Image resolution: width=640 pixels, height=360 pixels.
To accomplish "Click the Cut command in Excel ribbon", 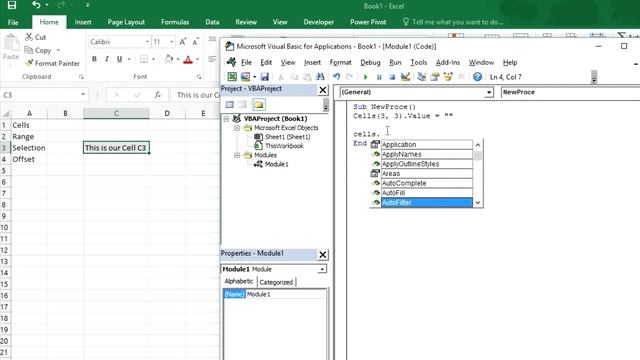I will point(36,37).
